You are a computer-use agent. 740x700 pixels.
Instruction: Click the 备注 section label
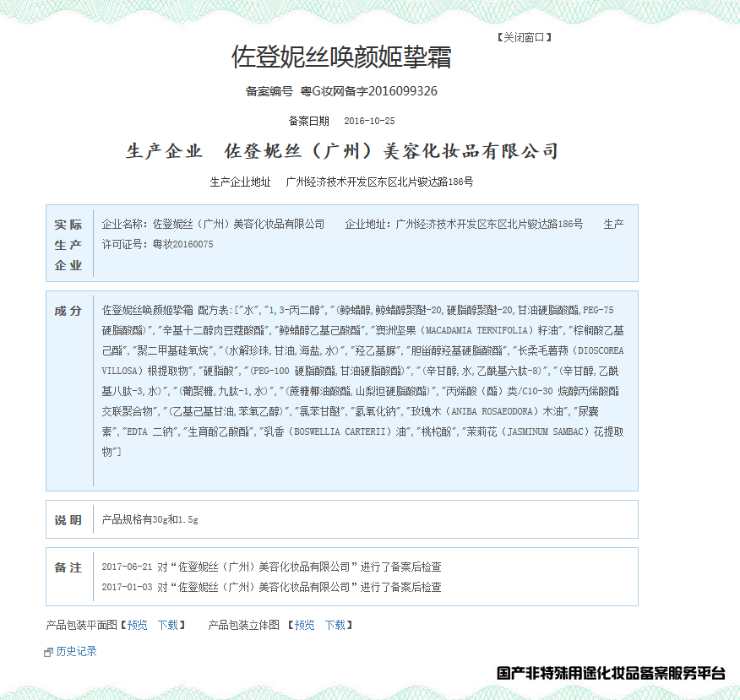coord(68,567)
